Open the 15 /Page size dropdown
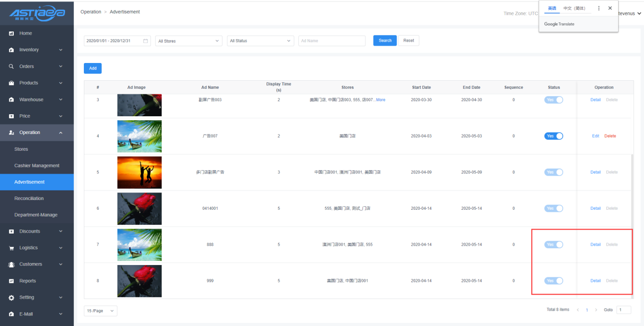 (x=100, y=310)
